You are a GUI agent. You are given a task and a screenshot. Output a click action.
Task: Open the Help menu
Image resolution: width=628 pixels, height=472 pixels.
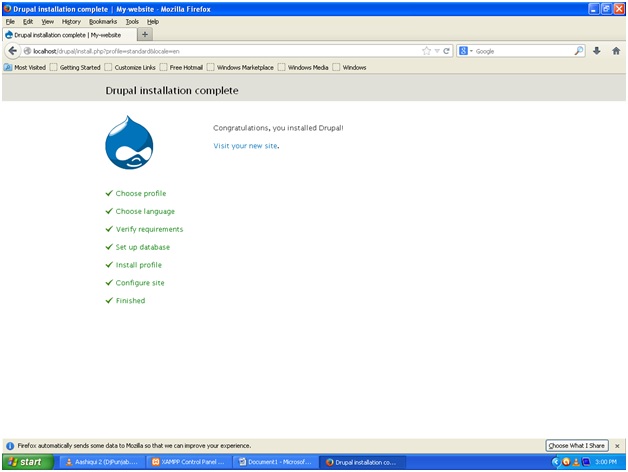pos(153,22)
